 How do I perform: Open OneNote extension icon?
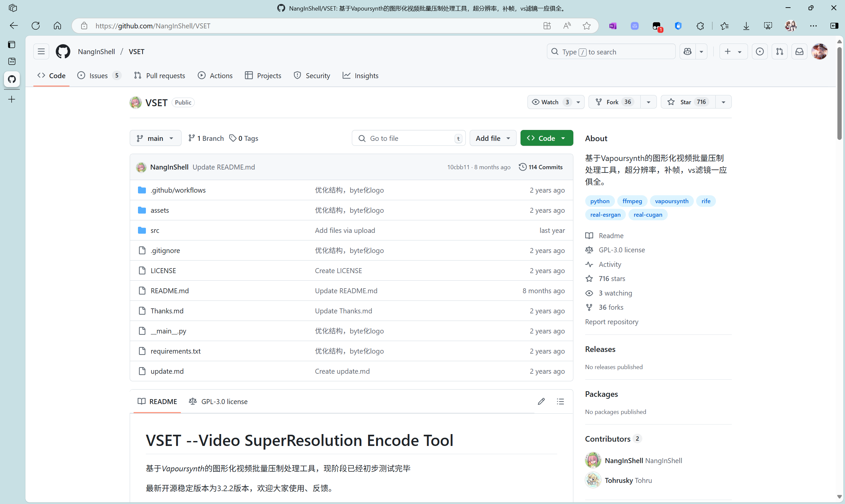click(613, 26)
